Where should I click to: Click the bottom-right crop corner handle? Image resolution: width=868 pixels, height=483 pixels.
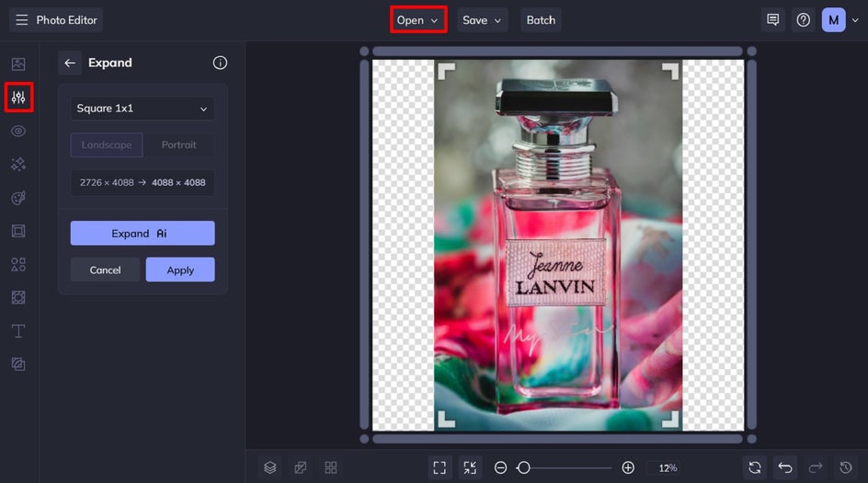click(669, 420)
